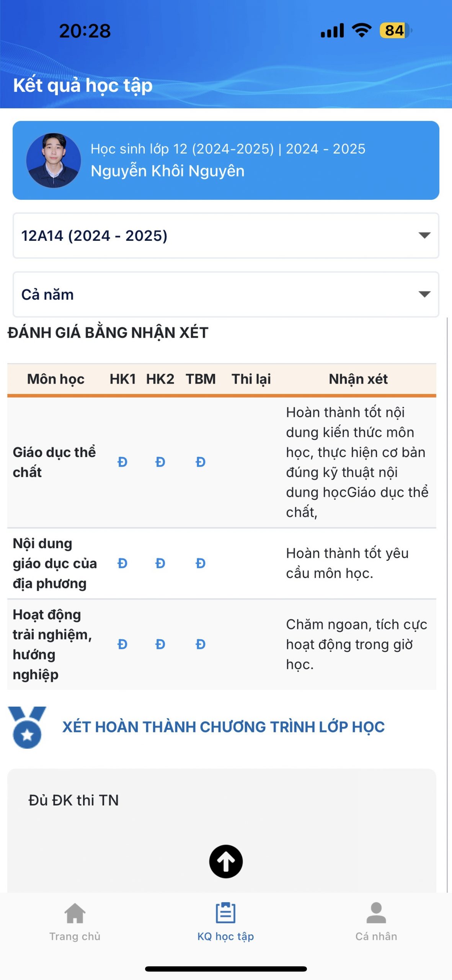Tap the Wi-Fi status icon
Viewport: 452px width, 980px height.
pos(362,30)
